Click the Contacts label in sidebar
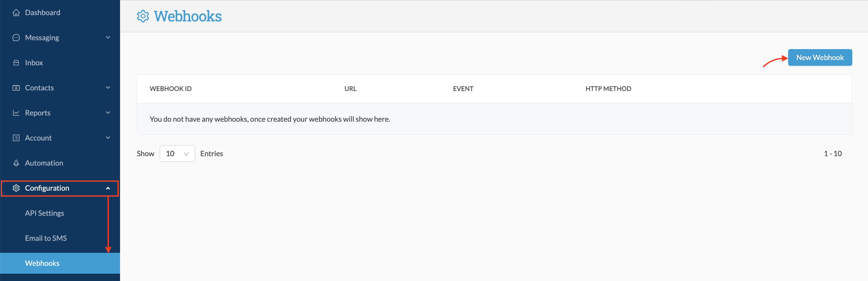Image resolution: width=868 pixels, height=281 pixels. pos(39,88)
